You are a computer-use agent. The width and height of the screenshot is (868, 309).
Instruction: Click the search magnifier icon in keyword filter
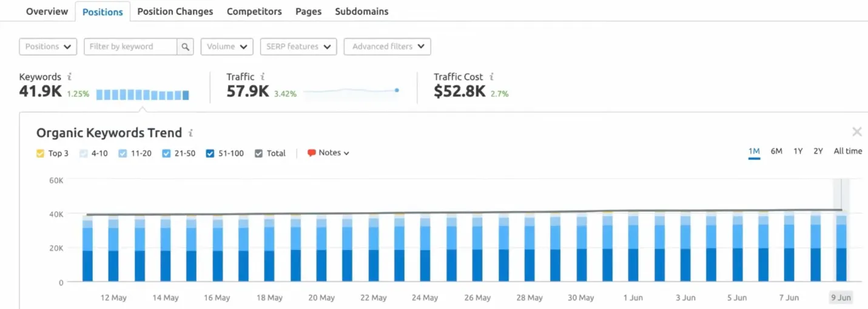[x=186, y=47]
